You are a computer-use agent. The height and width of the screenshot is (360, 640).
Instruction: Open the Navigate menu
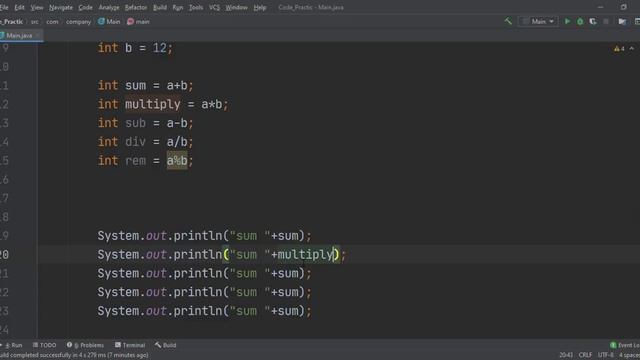(x=61, y=7)
